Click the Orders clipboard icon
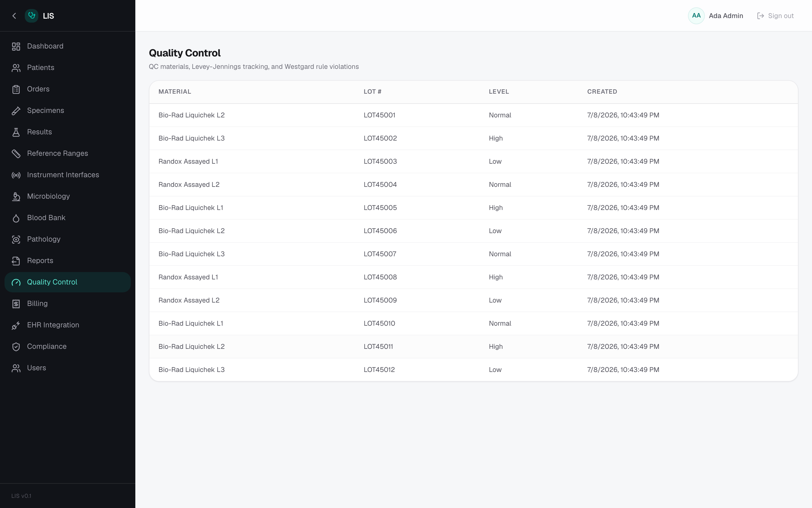 pos(16,89)
